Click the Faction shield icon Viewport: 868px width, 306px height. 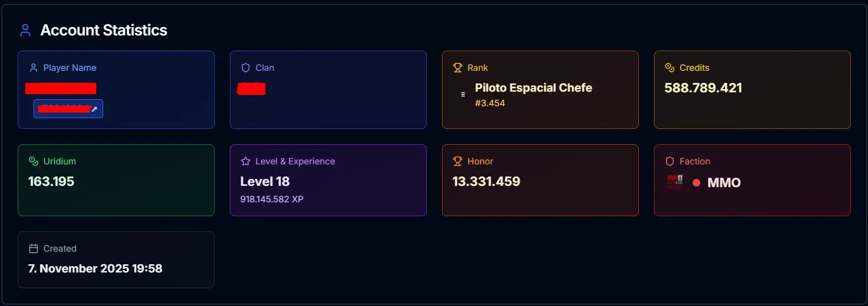(670, 161)
